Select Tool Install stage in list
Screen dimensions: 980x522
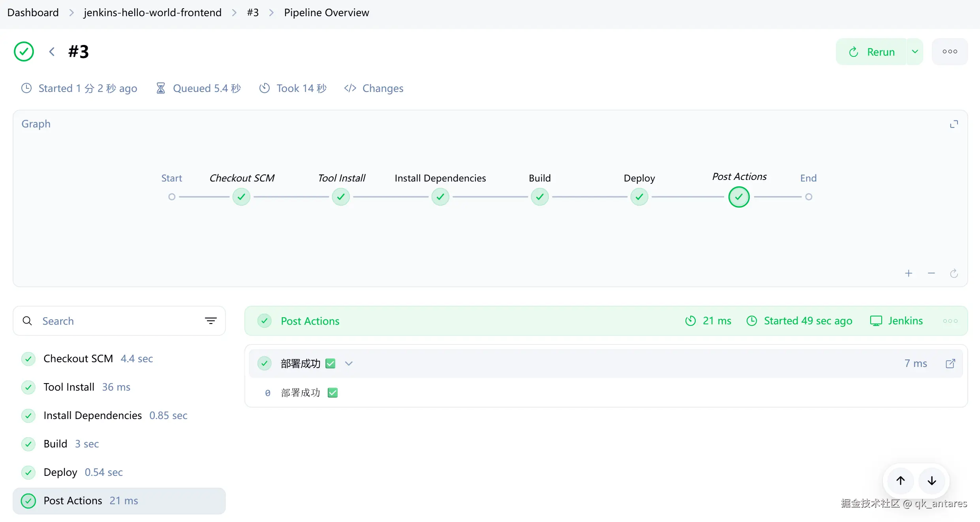coord(119,387)
